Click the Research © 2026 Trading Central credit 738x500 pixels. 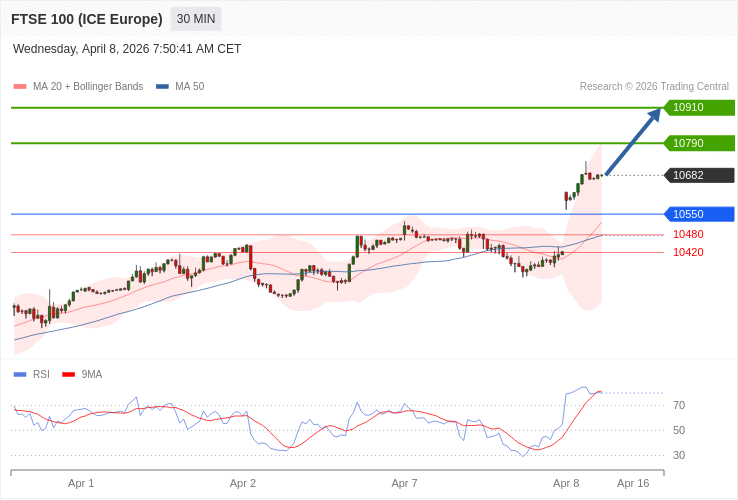pyautogui.click(x=654, y=87)
